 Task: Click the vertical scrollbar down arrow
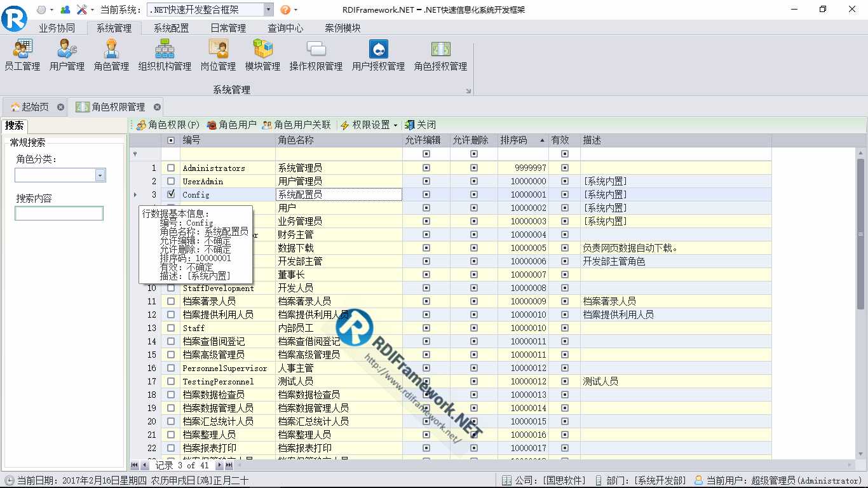tap(862, 454)
